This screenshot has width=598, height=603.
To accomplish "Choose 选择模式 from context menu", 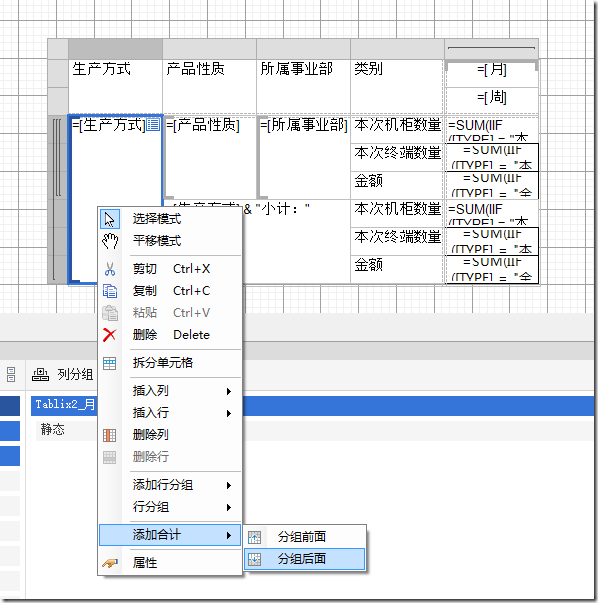I will pos(170,219).
